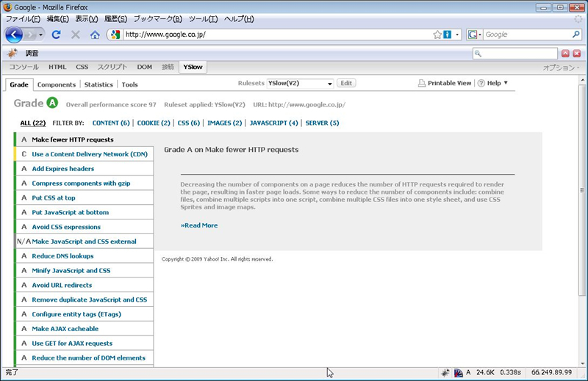Close Firebug with the red X icon

click(x=577, y=53)
